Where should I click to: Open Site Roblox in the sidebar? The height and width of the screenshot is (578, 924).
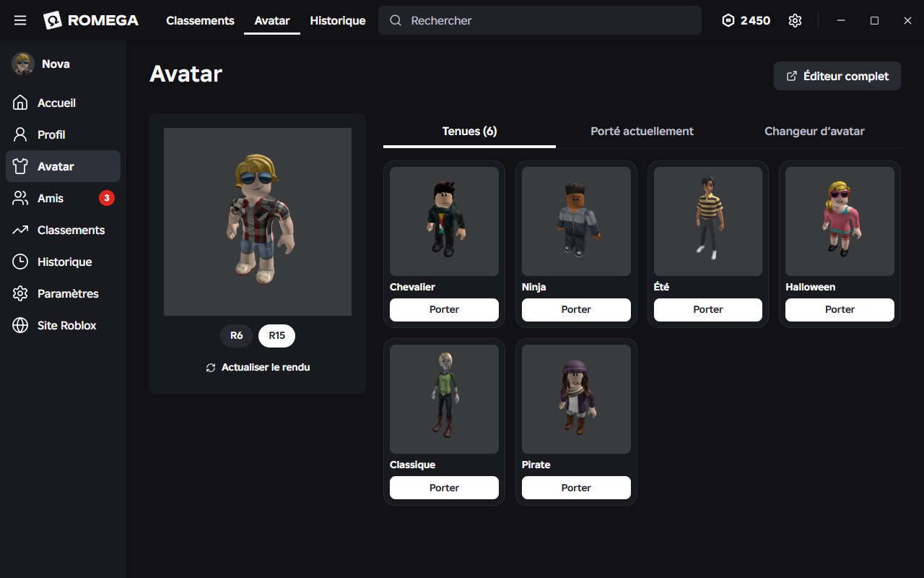point(63,325)
